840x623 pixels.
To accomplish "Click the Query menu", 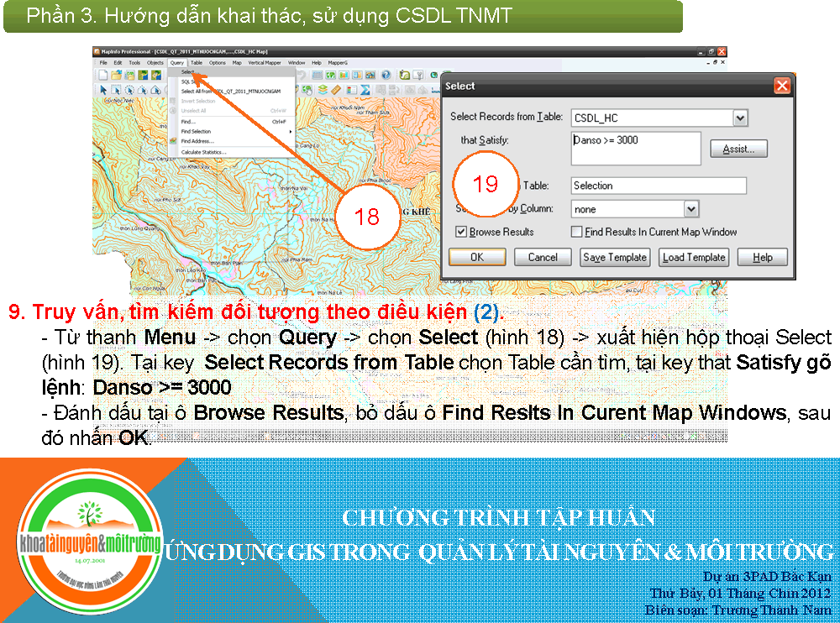I will [176, 63].
